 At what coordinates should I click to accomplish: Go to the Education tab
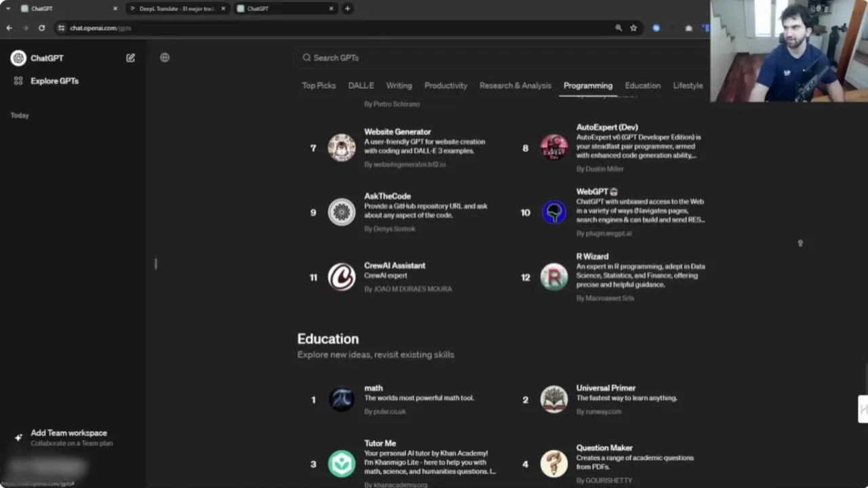642,85
